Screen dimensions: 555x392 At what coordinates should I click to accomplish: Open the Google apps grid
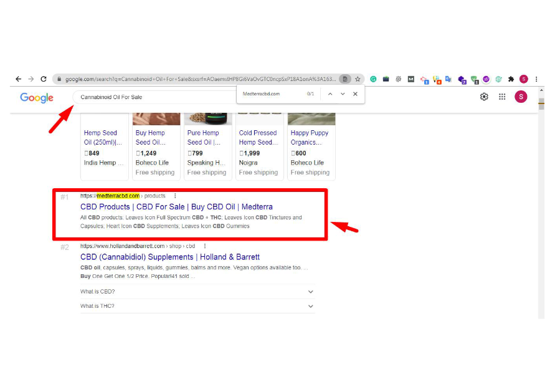pyautogui.click(x=502, y=97)
